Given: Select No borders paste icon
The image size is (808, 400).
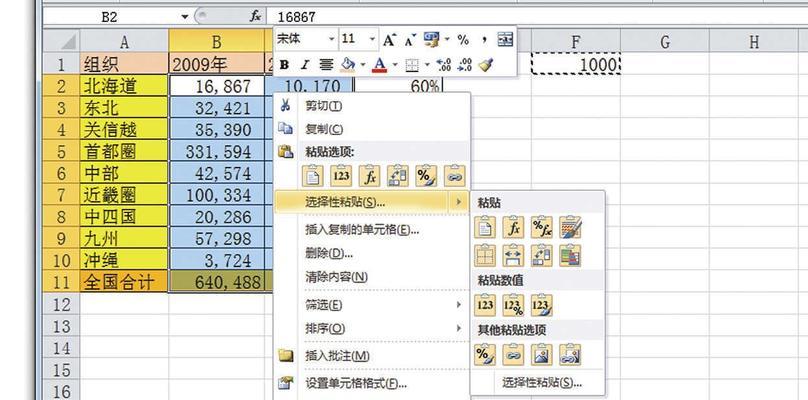Looking at the screenshot, I should (x=485, y=255).
